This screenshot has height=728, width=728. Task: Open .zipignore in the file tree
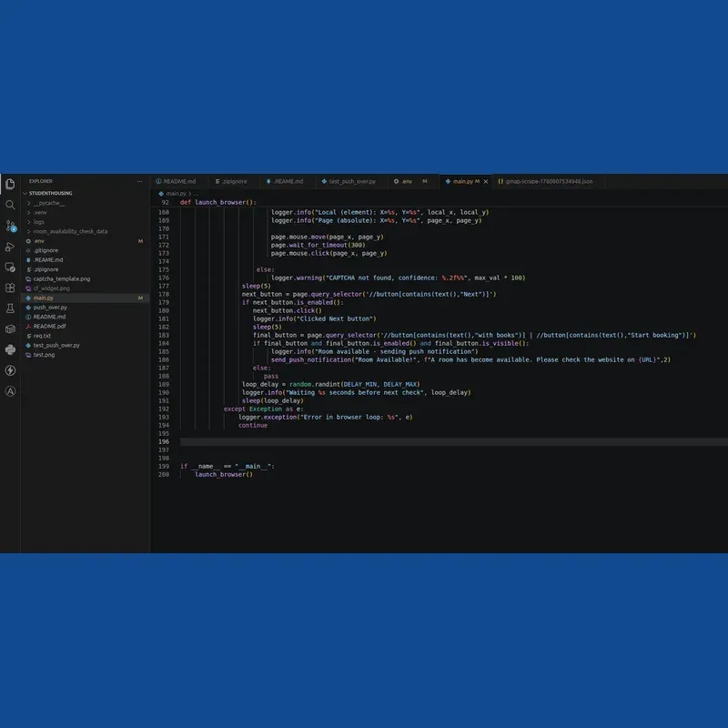pyautogui.click(x=85, y=269)
